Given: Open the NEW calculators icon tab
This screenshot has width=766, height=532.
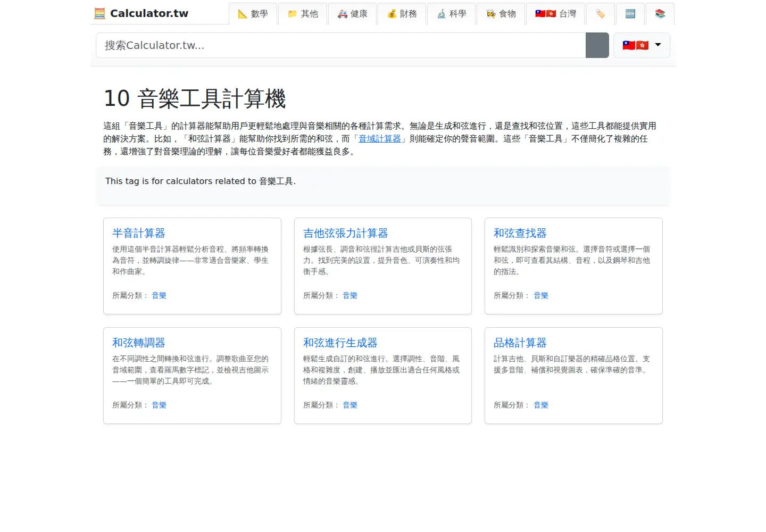Looking at the screenshot, I should [x=630, y=14].
